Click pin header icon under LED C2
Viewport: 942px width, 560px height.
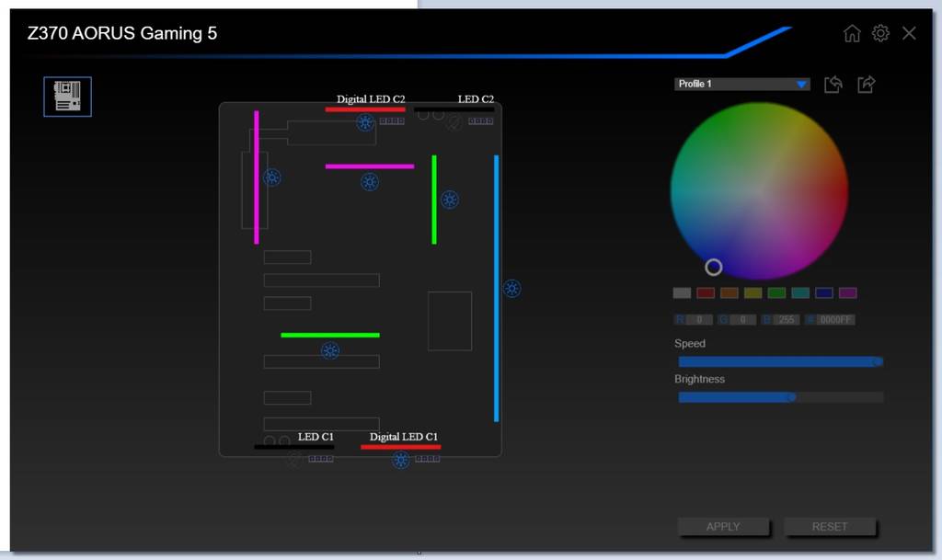click(x=480, y=121)
